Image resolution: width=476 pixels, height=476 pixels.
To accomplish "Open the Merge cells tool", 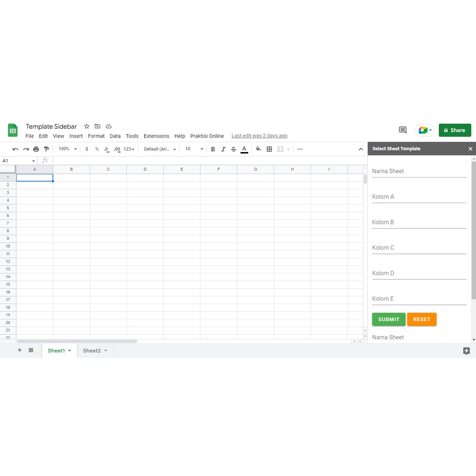I will [279, 149].
